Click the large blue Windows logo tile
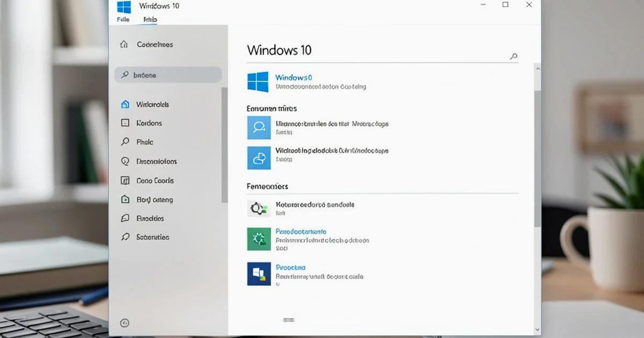 tap(258, 82)
